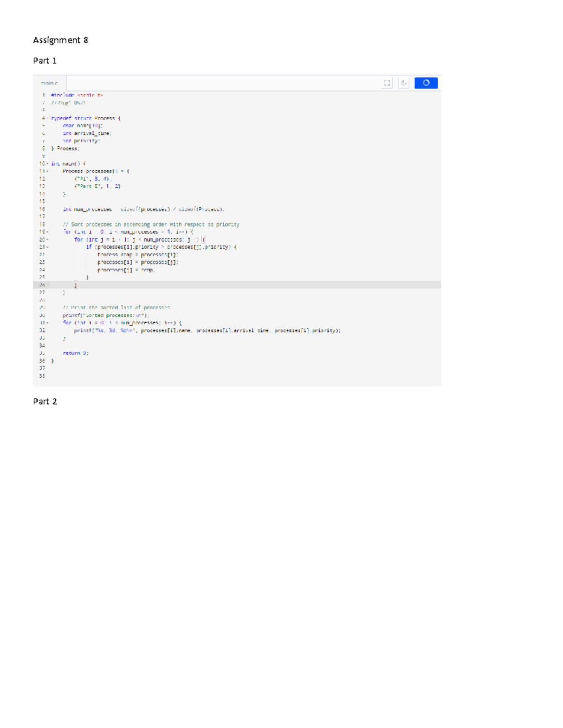Collapse the print for loop at line 31
Viewport: 563px width, 728px height.
click(47, 323)
